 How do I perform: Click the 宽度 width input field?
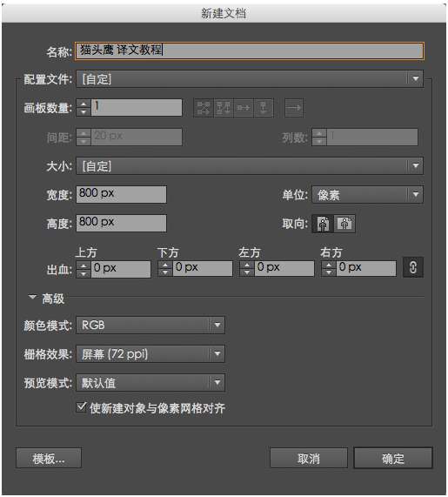[x=121, y=194]
